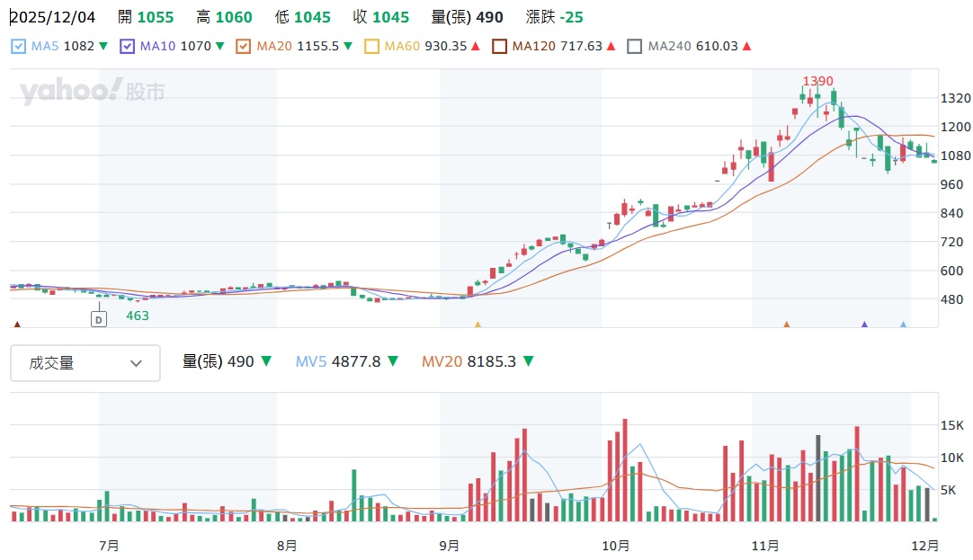Open the 成交量 indicator dropdown
The image size is (973, 560).
click(85, 363)
